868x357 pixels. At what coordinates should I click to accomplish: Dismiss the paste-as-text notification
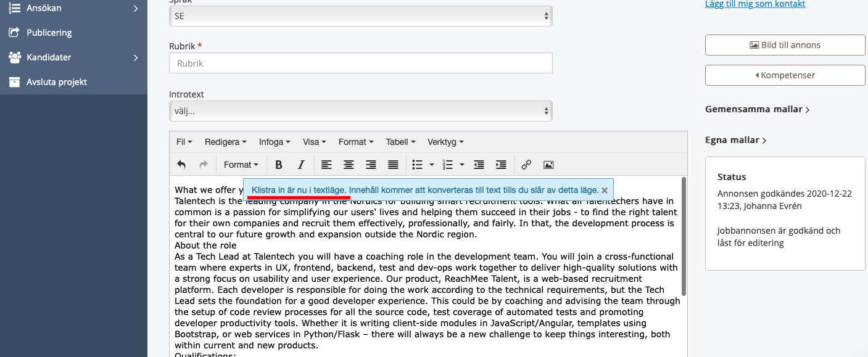605,191
